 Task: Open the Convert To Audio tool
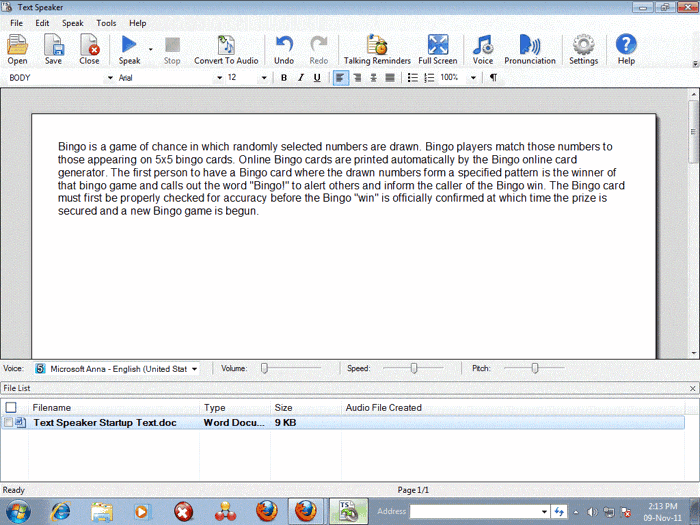tap(226, 48)
